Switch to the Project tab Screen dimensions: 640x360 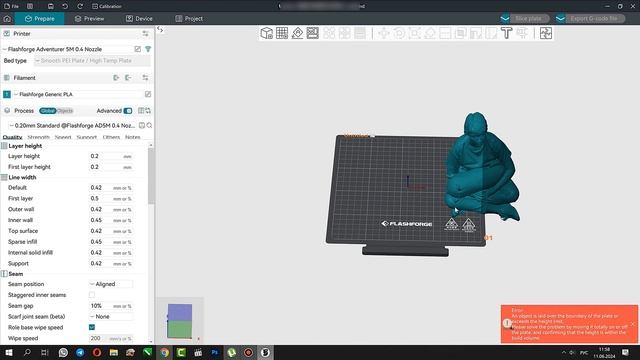point(189,19)
